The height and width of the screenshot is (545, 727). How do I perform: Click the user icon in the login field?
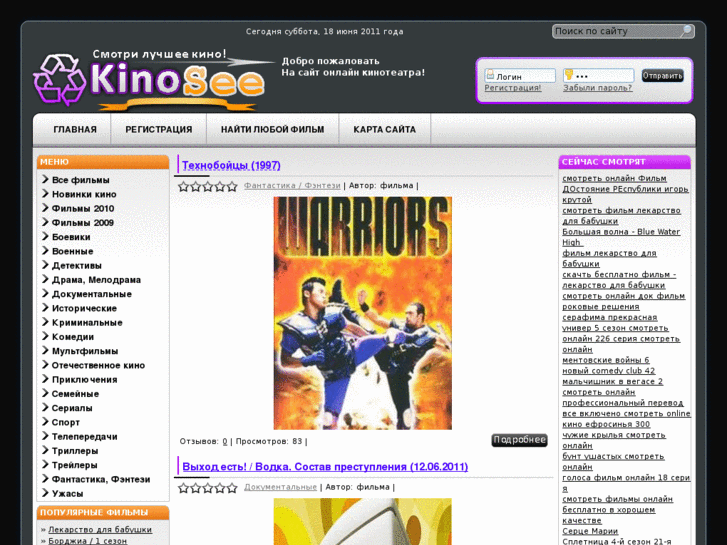pos(490,74)
